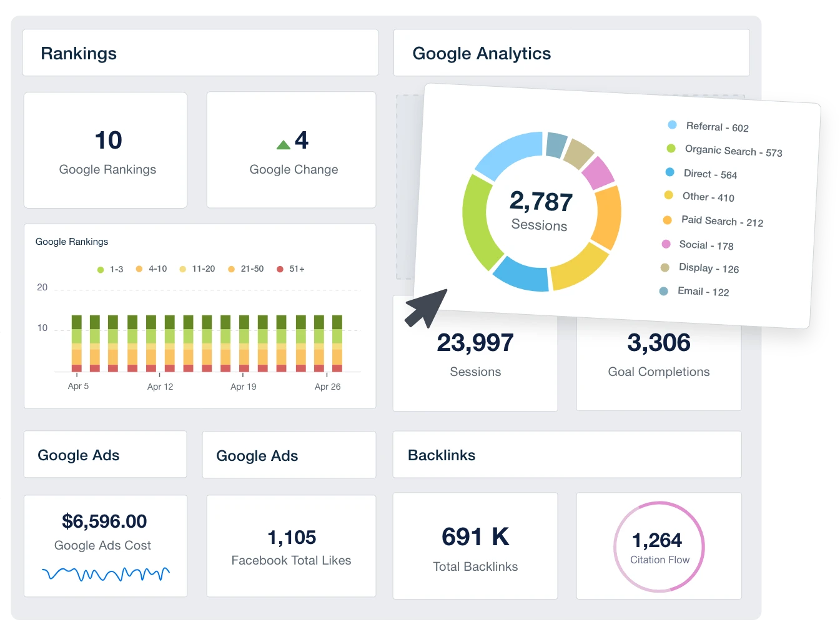840x632 pixels.
Task: Toggle the 1-3 ranking series
Action: [x=101, y=269]
